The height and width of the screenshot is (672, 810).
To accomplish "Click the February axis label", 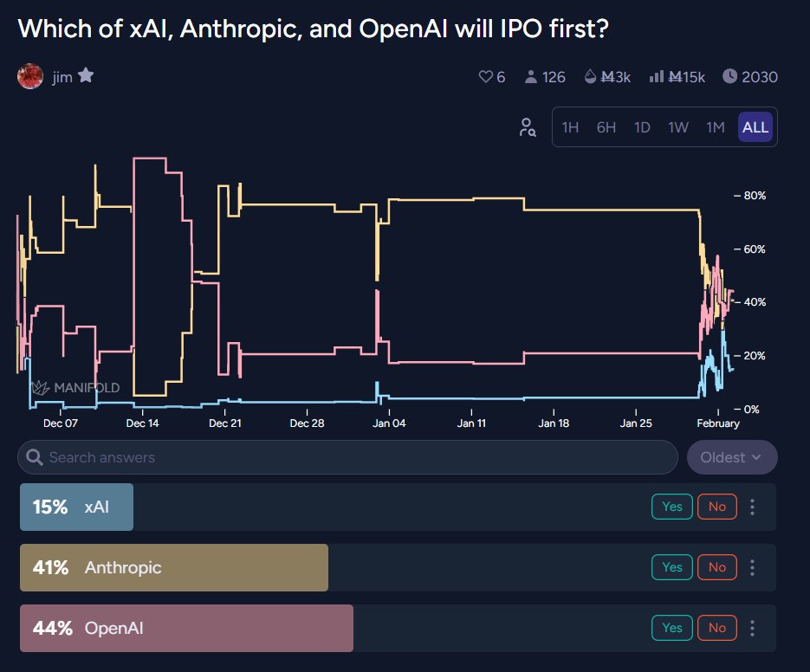I will 718,423.
